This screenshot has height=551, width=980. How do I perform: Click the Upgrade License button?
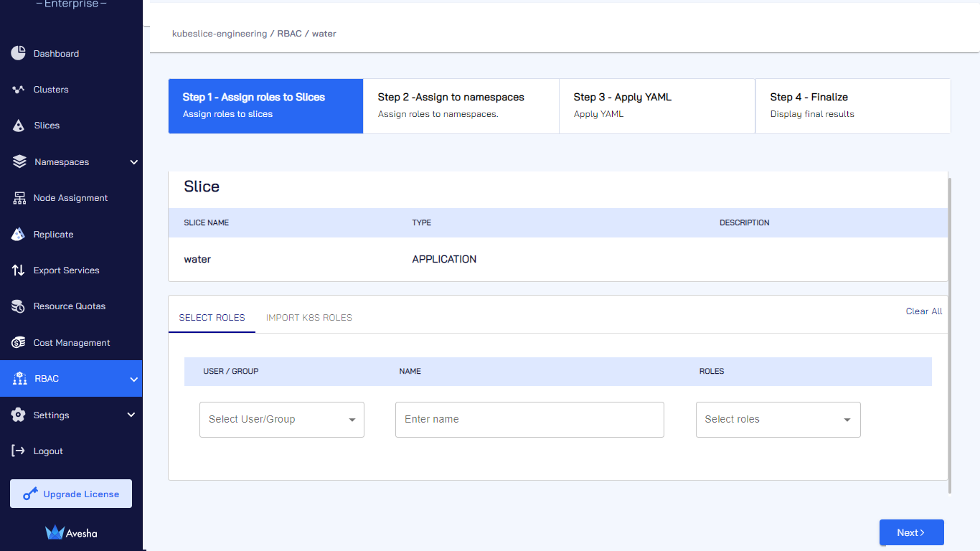pyautogui.click(x=71, y=494)
